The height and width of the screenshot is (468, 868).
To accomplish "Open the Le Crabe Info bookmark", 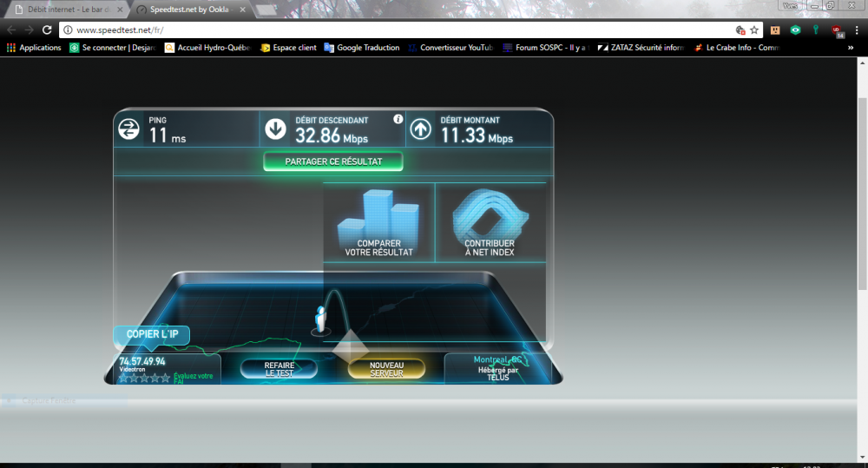I will [737, 48].
